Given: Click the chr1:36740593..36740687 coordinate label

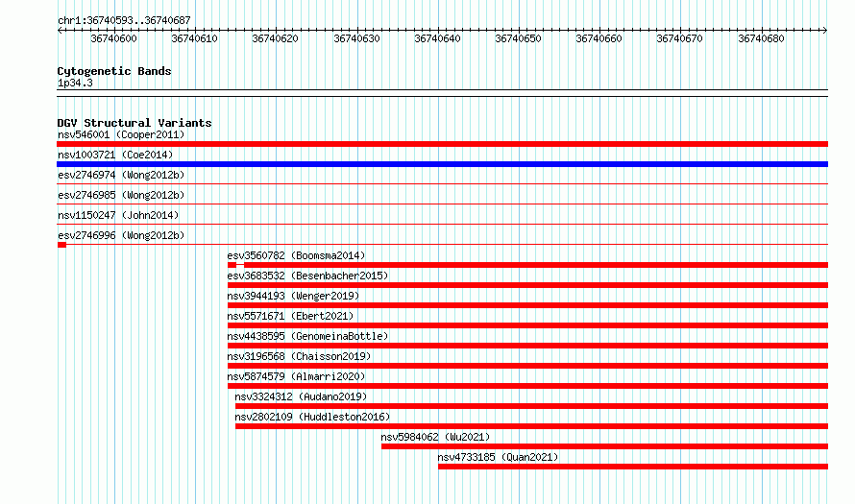Looking at the screenshot, I should click(124, 20).
